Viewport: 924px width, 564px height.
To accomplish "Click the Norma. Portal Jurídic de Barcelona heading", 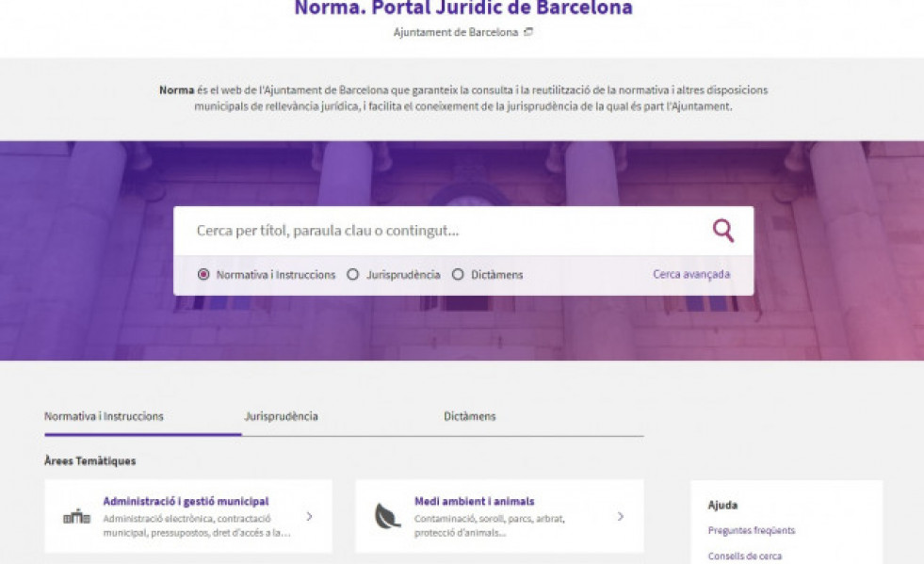I will pyautogui.click(x=462, y=8).
